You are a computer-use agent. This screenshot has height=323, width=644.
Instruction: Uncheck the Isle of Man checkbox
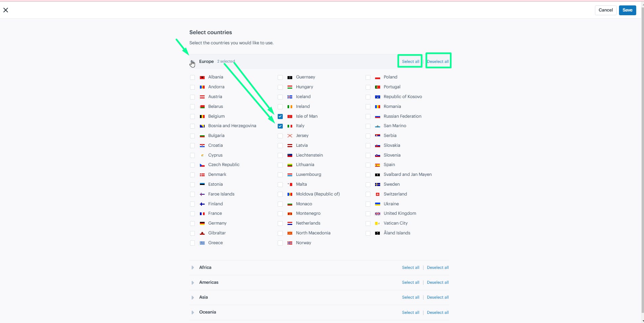coord(280,116)
